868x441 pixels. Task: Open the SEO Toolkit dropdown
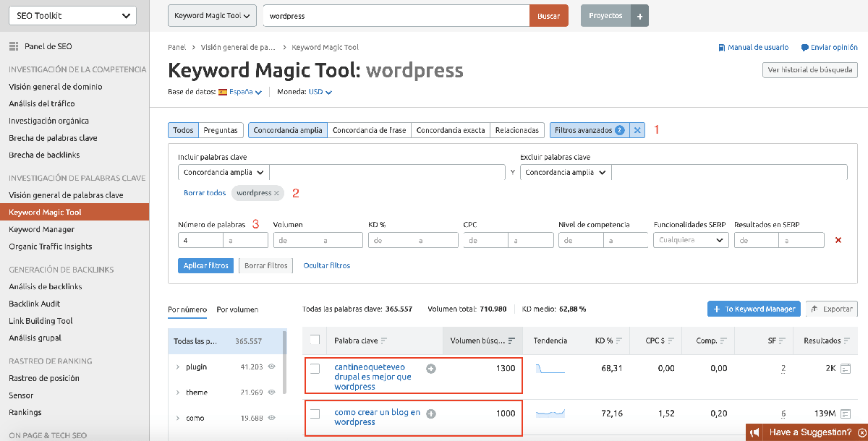tap(72, 15)
